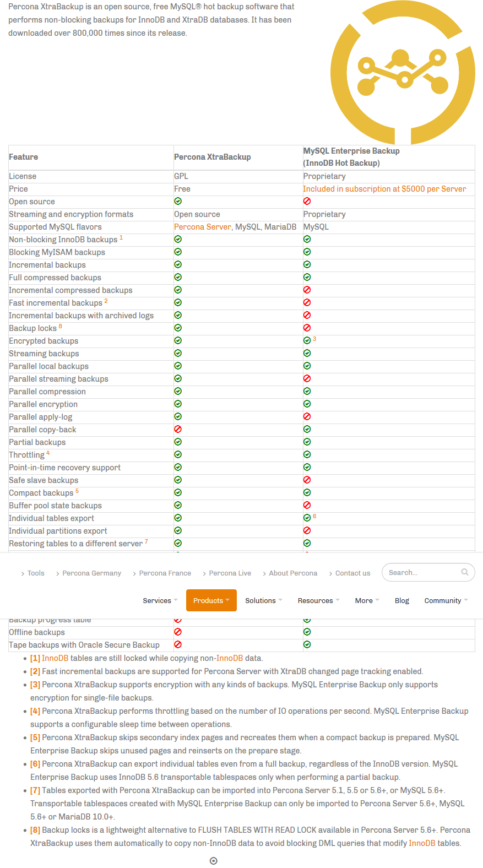
Task: Click MySQL Enterprise check icon for Offline backups
Action: (x=307, y=632)
